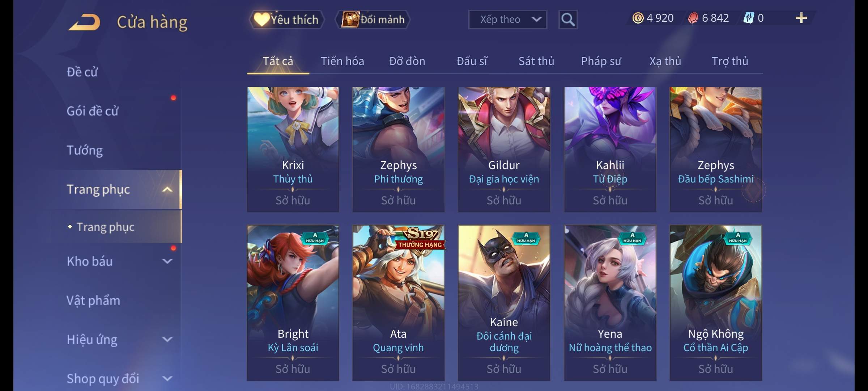The height and width of the screenshot is (391, 868).
Task: Tap the gold coin icon
Action: click(x=638, y=18)
